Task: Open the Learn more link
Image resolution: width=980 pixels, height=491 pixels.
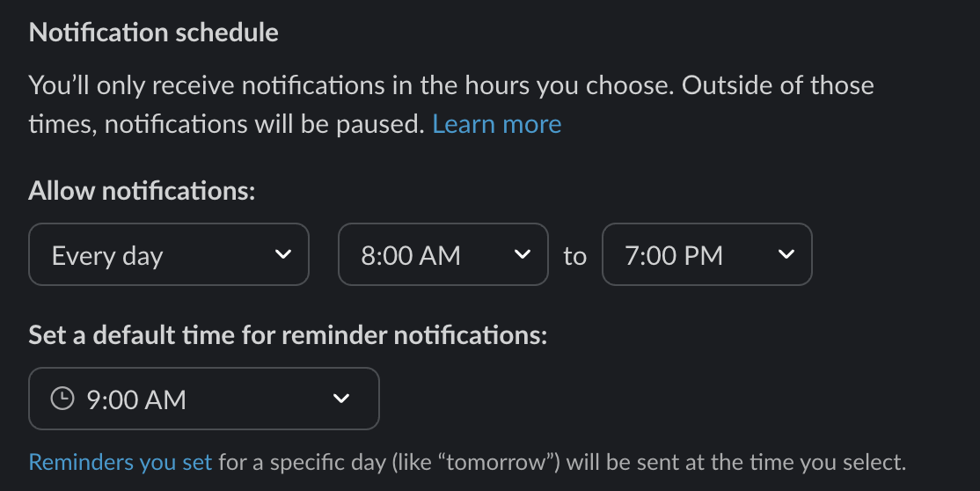Action: pos(497,124)
